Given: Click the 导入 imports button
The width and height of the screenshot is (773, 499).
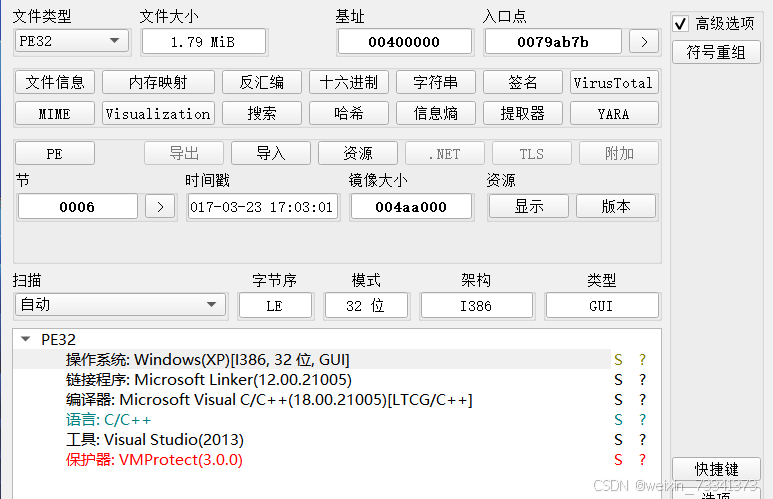Looking at the screenshot, I should [x=271, y=153].
